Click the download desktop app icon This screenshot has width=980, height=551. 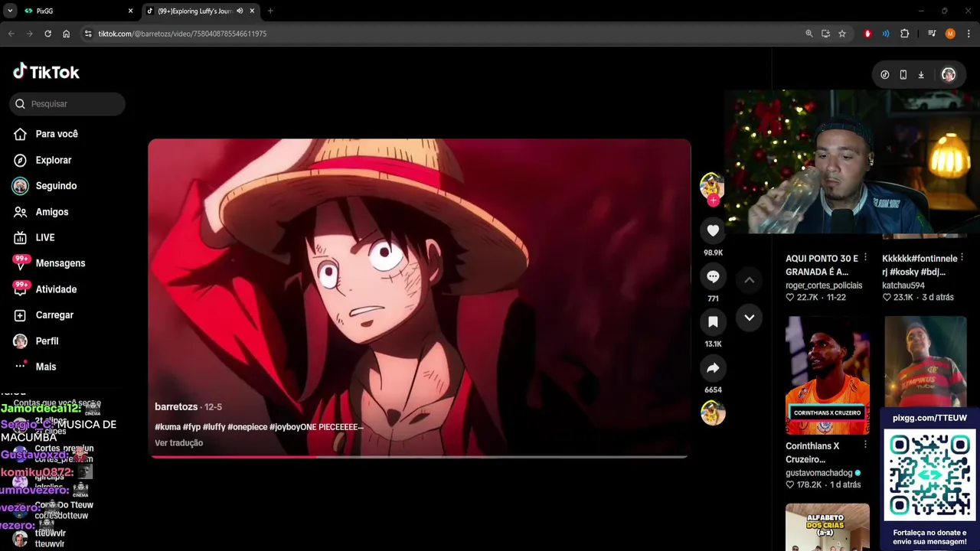coord(921,74)
